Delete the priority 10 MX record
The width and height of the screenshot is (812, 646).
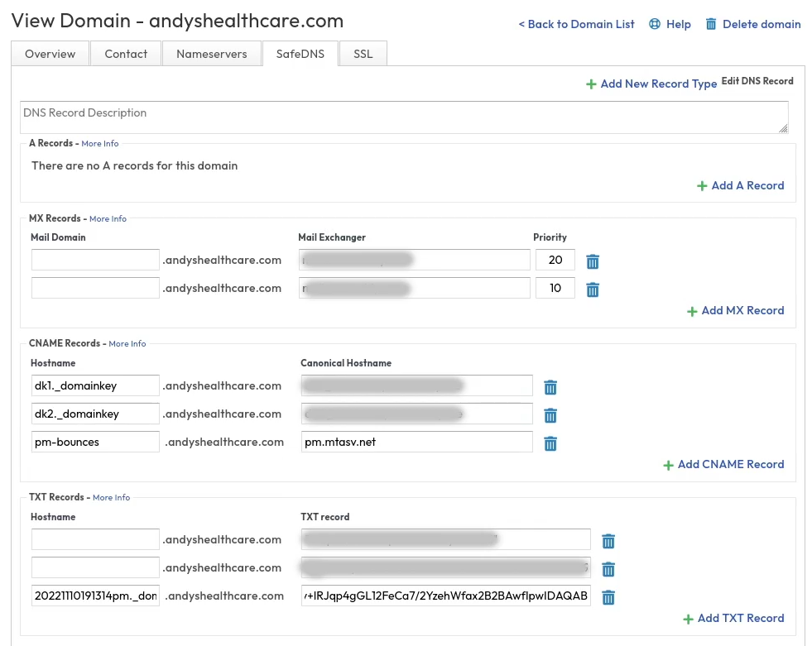point(593,290)
